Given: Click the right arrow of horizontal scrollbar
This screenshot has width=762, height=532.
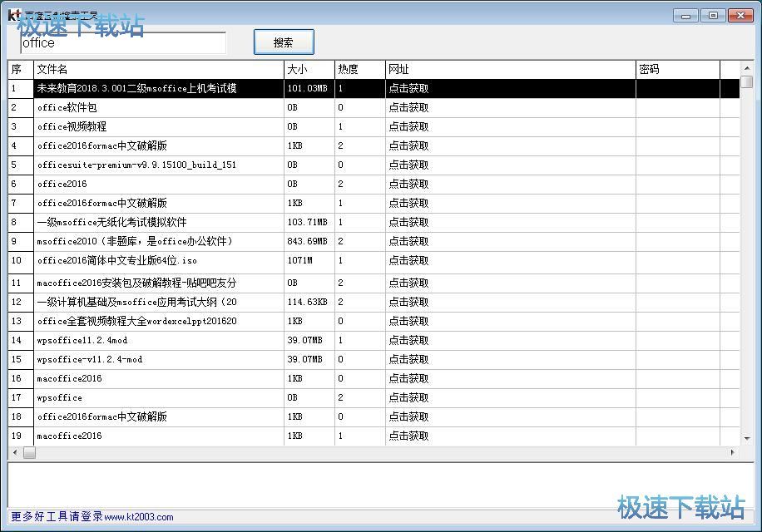Looking at the screenshot, I should [x=732, y=452].
